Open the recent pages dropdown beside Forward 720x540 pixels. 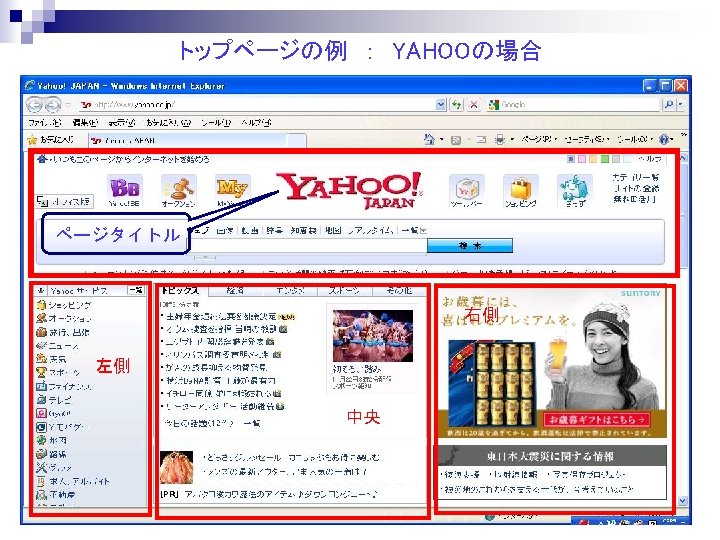click(x=68, y=105)
